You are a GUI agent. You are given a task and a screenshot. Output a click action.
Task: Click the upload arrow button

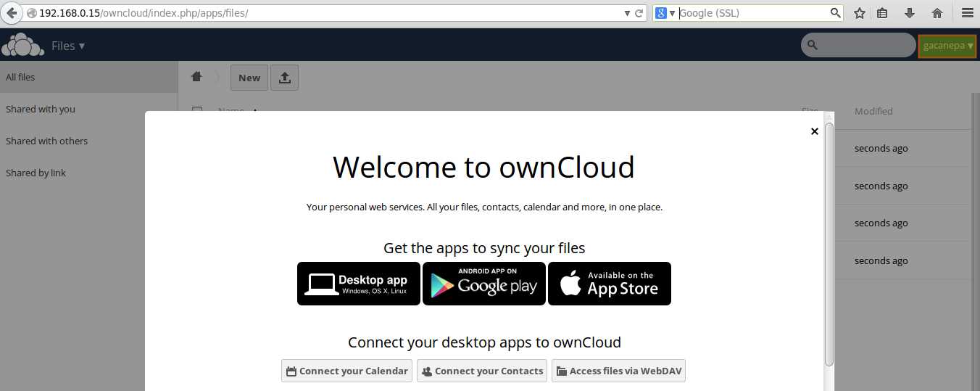(285, 78)
